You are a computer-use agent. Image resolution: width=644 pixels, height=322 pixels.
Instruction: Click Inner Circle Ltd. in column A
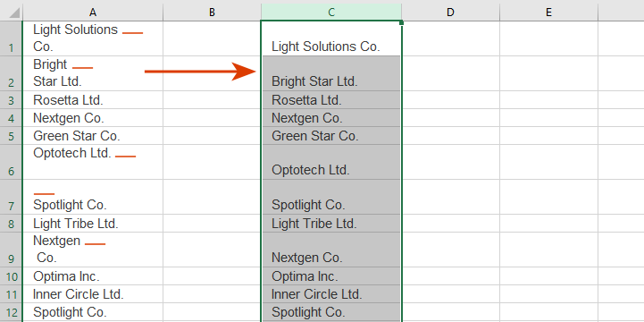pos(79,294)
